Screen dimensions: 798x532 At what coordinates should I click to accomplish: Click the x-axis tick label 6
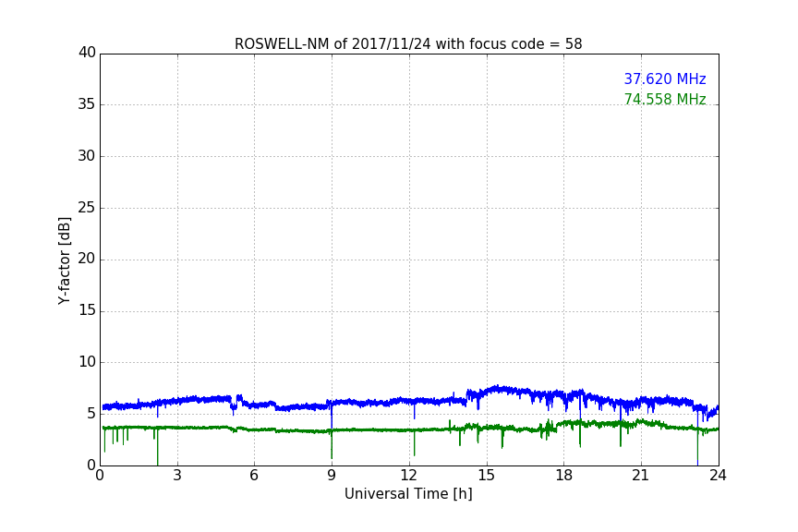click(254, 476)
